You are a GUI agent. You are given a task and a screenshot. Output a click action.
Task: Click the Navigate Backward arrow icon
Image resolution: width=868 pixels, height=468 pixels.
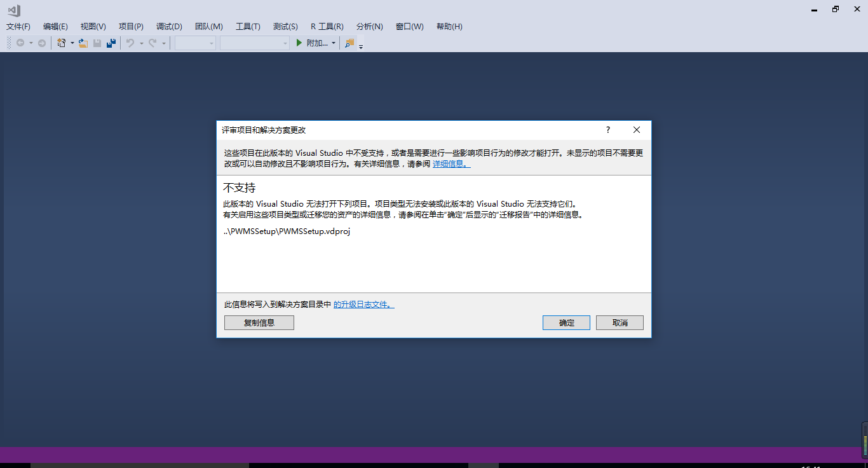[x=20, y=43]
